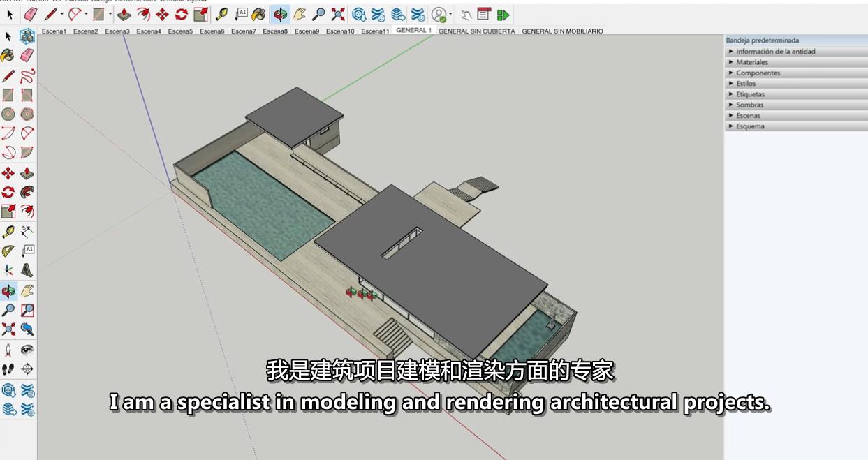
Task: Select the Position Camera tool
Action: [8, 349]
